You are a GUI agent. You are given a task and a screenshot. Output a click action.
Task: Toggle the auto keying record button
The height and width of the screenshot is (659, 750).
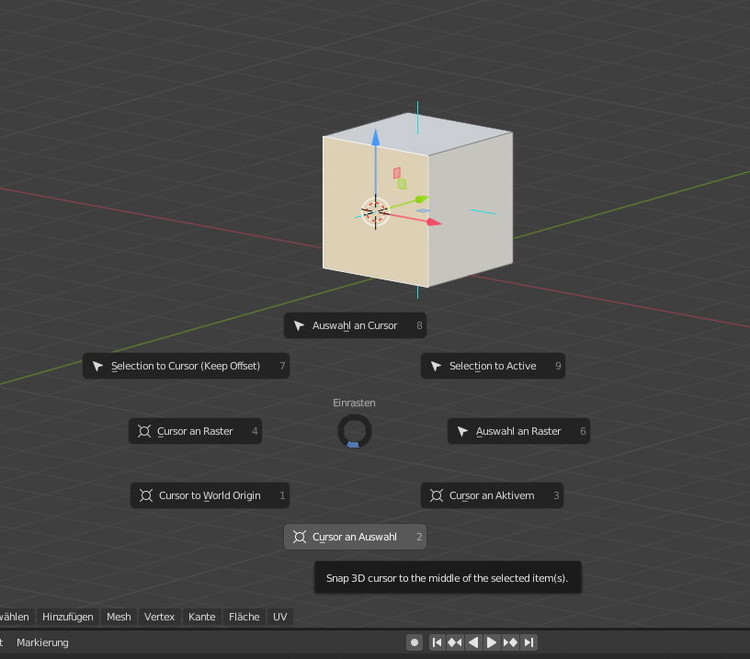point(414,642)
